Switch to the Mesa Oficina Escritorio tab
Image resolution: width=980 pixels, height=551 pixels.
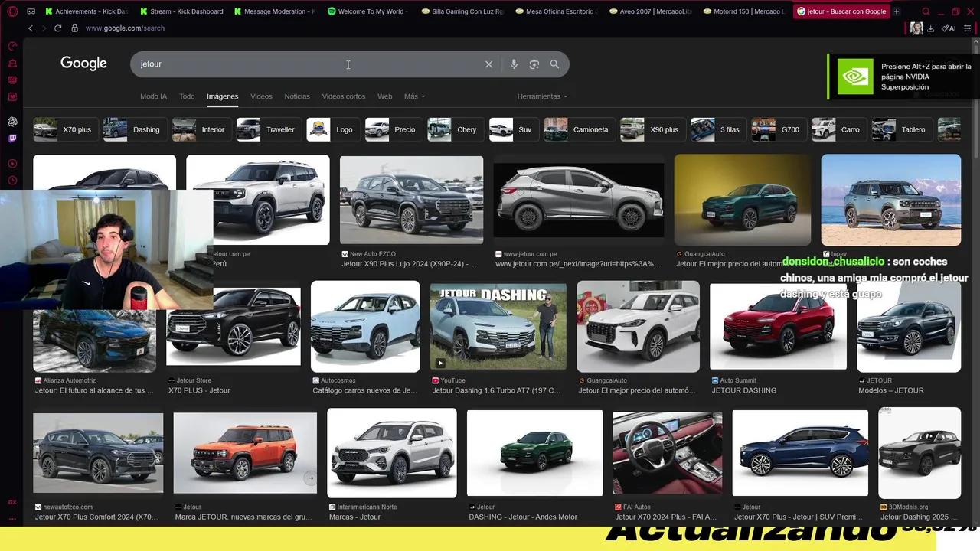click(556, 11)
